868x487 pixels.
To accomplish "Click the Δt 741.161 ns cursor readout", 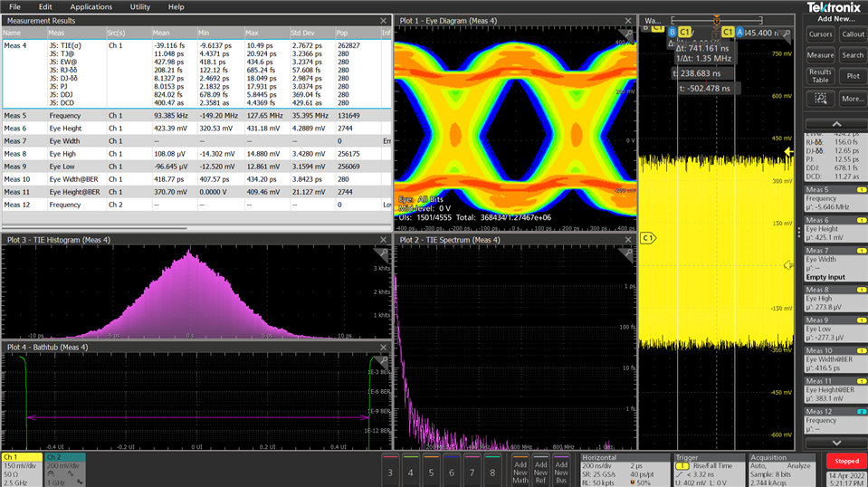I will coord(702,48).
